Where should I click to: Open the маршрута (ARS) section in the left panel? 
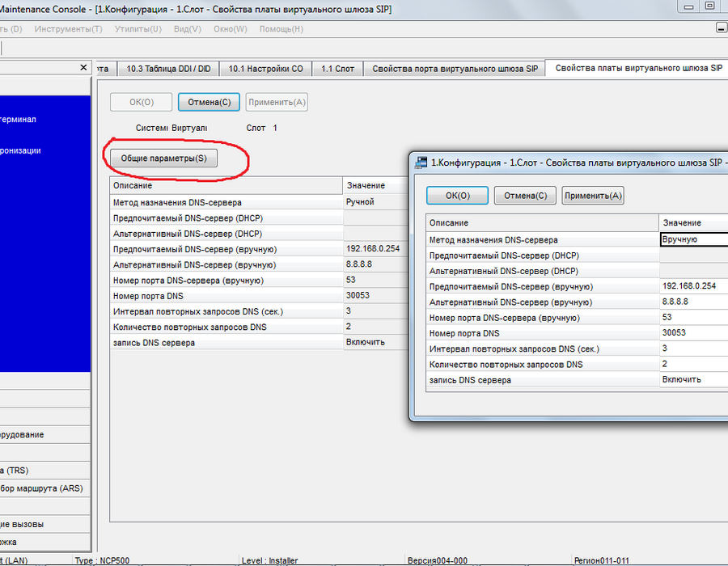click(44, 488)
